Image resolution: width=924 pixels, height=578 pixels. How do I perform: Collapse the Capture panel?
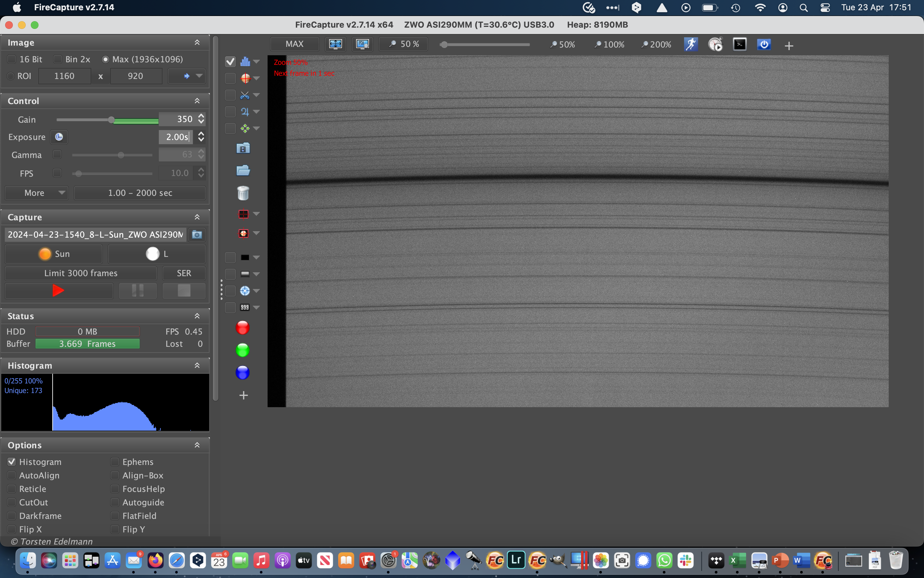click(197, 217)
